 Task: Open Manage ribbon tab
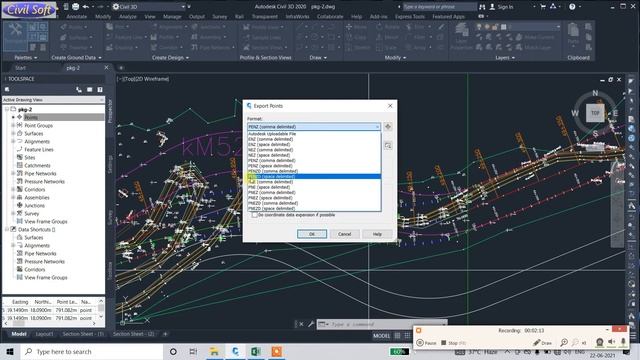point(172,17)
